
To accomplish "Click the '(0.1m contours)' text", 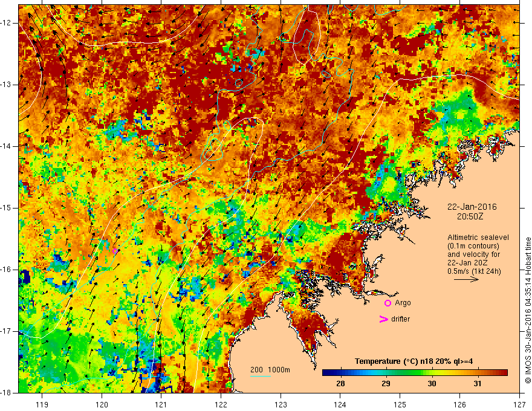I will (473, 246).
